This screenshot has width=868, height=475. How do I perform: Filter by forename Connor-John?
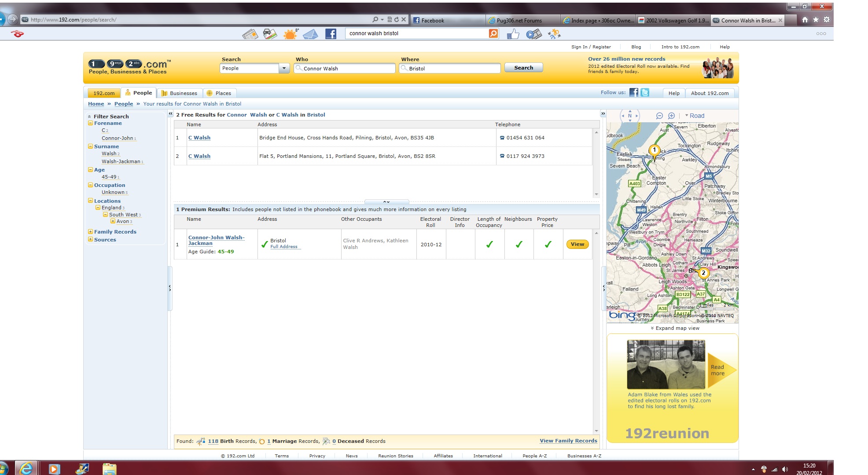click(118, 138)
